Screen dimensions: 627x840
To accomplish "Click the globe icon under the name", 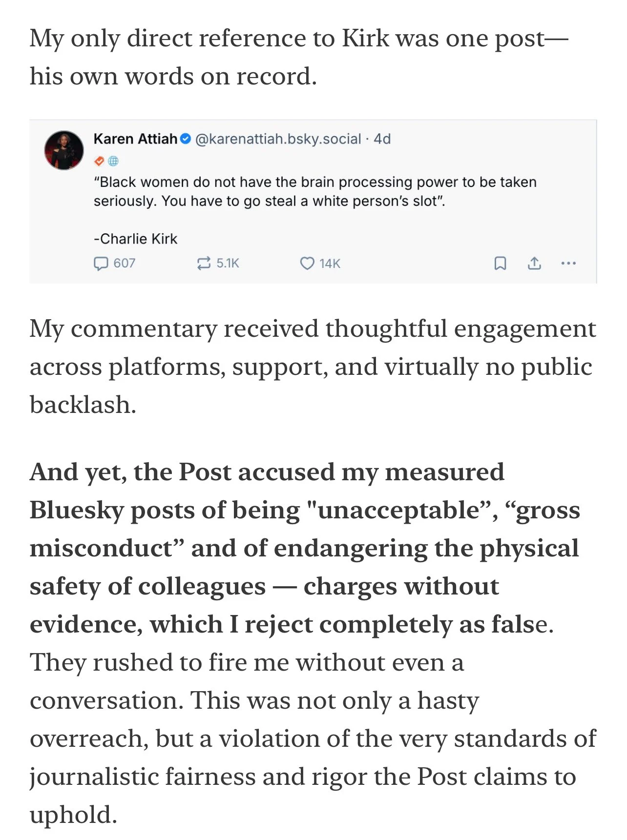I will pos(113,161).
